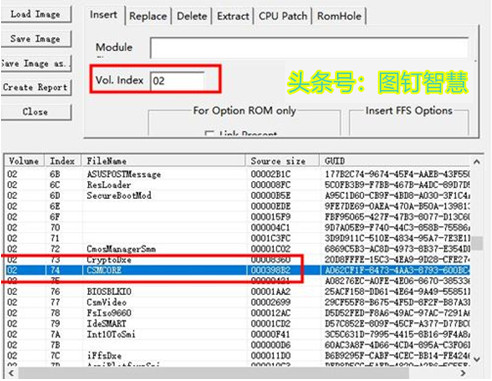Click horizontal scroll right arrow

(463, 373)
